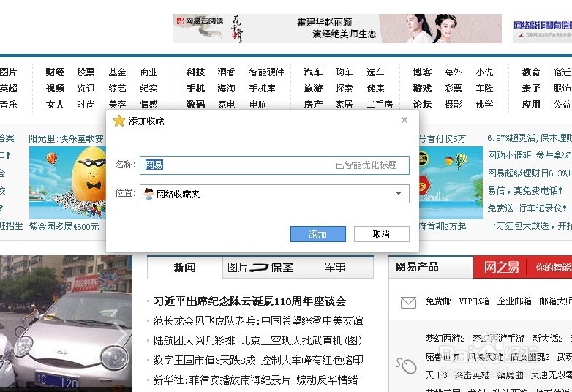Click the yellow star icon in dialog title
This screenshot has width=572, height=392.
click(x=119, y=121)
